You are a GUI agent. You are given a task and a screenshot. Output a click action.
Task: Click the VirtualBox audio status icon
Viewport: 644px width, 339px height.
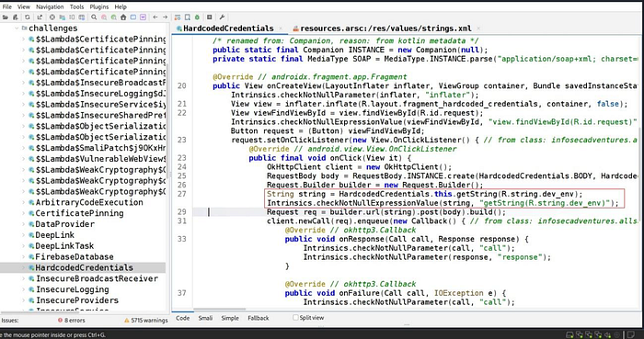[607, 335]
